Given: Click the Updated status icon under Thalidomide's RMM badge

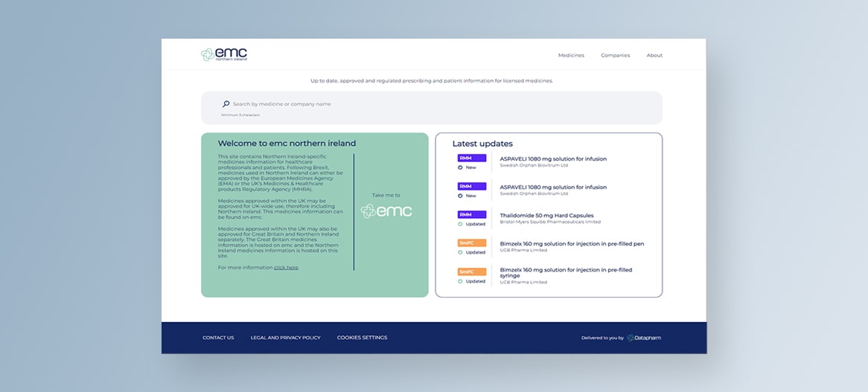Looking at the screenshot, I should pyautogui.click(x=461, y=224).
